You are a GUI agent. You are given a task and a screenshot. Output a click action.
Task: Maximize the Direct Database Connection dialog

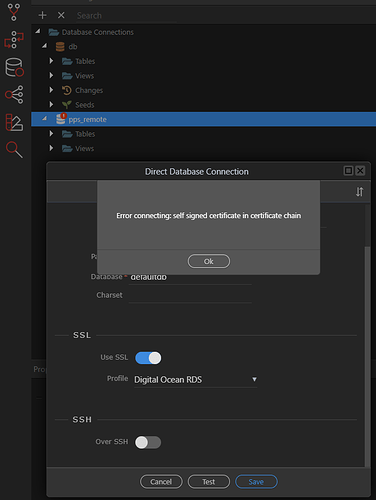[x=348, y=171]
